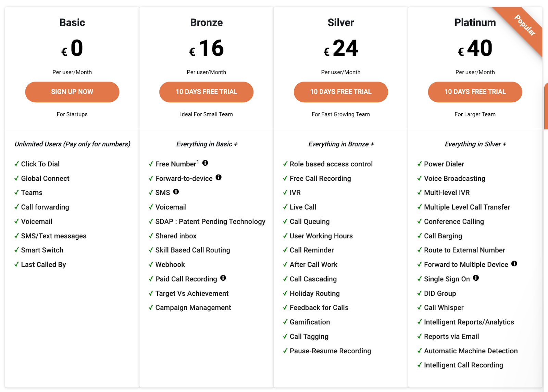548x392 pixels.
Task: Click Intelligent Reports/Analytics in Platinum
Action: (469, 322)
